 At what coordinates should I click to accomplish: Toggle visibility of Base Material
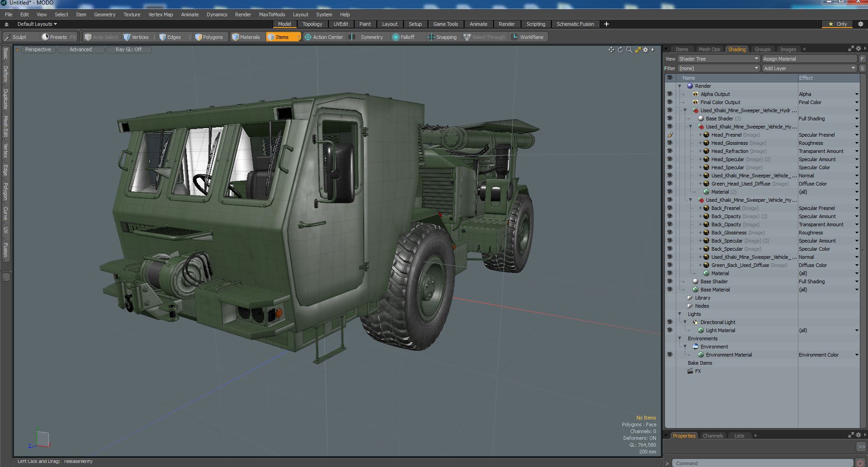click(669, 290)
